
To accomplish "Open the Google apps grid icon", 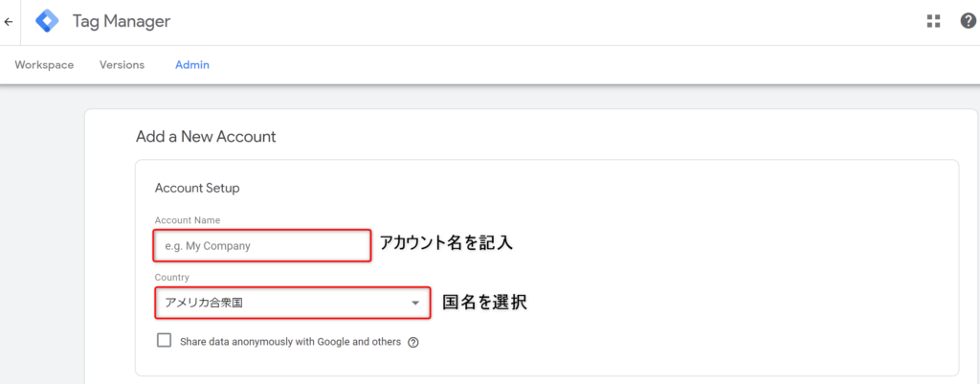I will tap(934, 21).
